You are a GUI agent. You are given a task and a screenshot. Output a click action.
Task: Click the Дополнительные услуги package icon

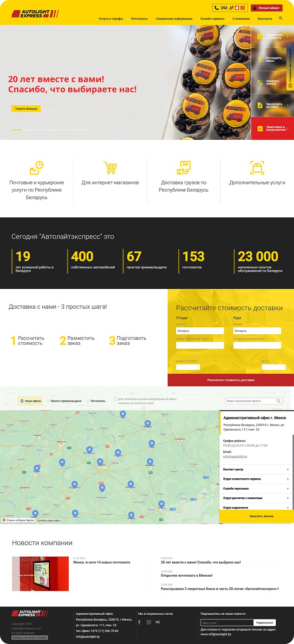(257, 168)
